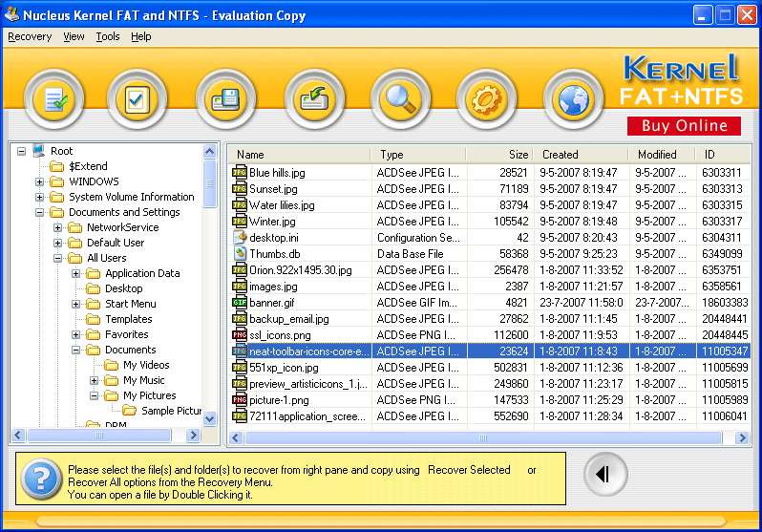Sort by the Name column header
The image size is (762, 532).
pyautogui.click(x=299, y=155)
